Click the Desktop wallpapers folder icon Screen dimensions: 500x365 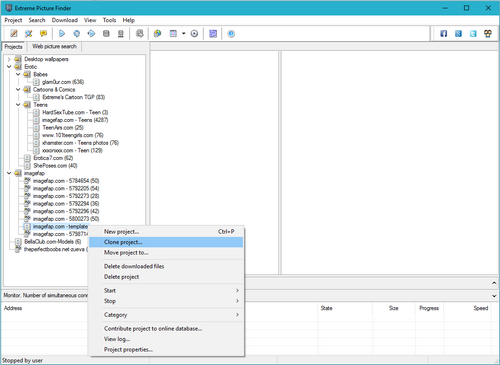[x=18, y=59]
